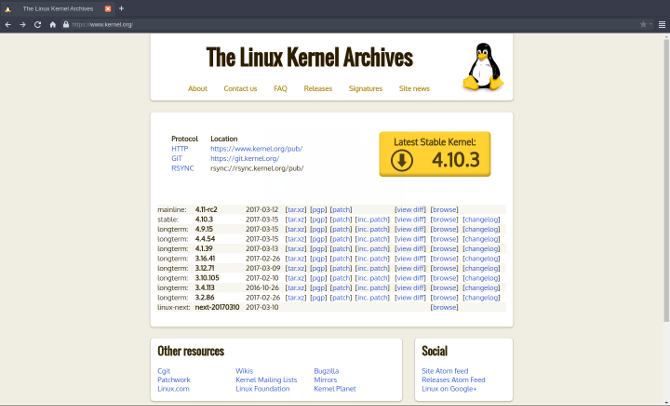Viewport: 670px width, 406px height.
Task: Close the Linux Kernel Archives tab
Action: (x=108, y=9)
